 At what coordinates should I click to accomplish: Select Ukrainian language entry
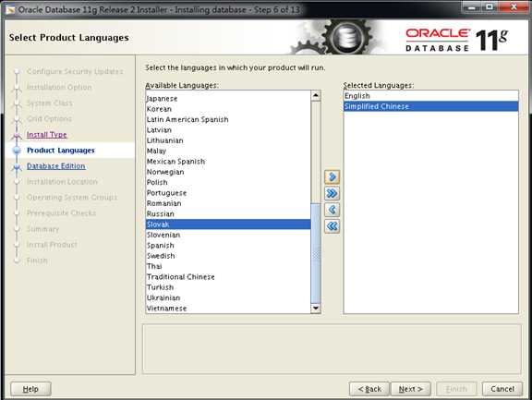click(x=227, y=298)
